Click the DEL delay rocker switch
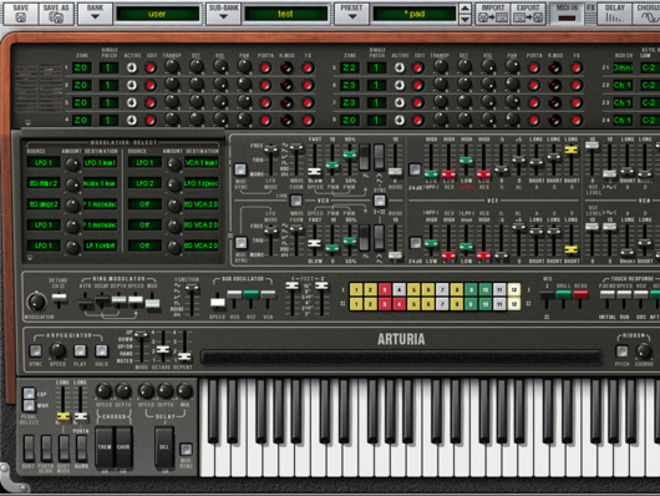Image resolution: width=660 pixels, height=496 pixels. [164, 447]
